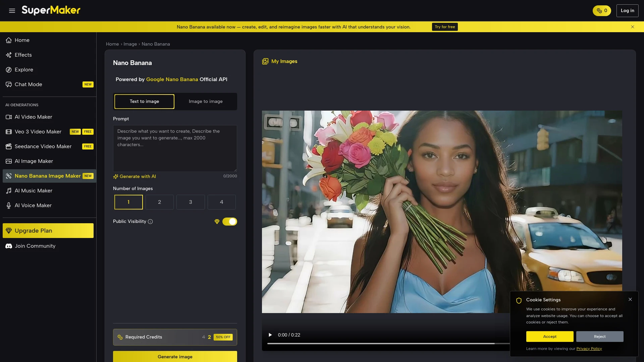Open Chat Mode from the sidebar
This screenshot has height=362, width=644.
28,84
